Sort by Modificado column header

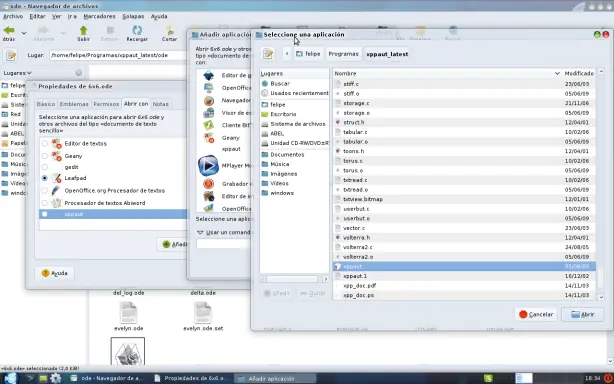(x=579, y=73)
